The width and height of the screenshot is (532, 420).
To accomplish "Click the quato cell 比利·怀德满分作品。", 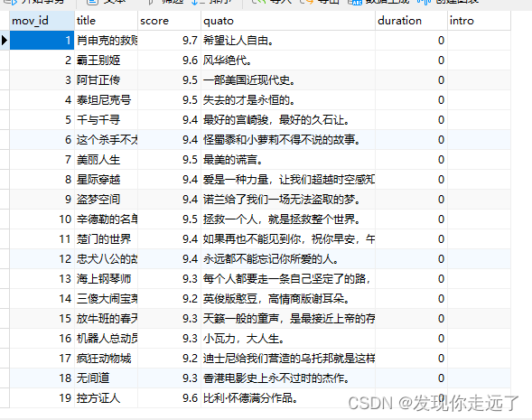I will 288,398.
